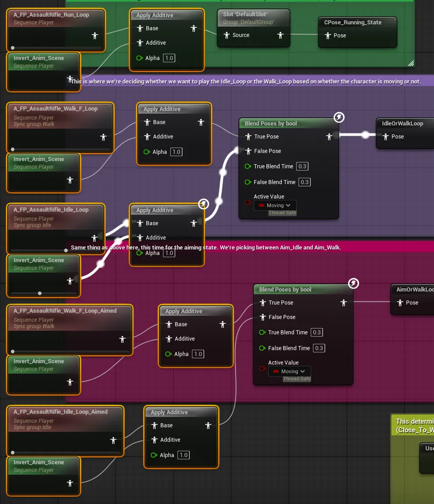The width and height of the screenshot is (434, 504).
Task: Click playback scrubber on A_FP_AssaultRifle_Idle_Loop_Aimed node
Action: click(13, 452)
